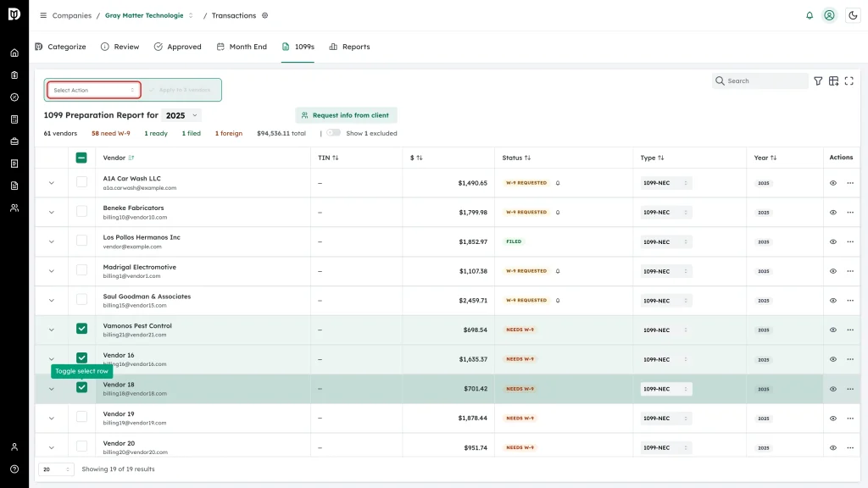The height and width of the screenshot is (488, 868).
Task: Expand the Saul Goodman & Associates row
Action: [x=52, y=301]
